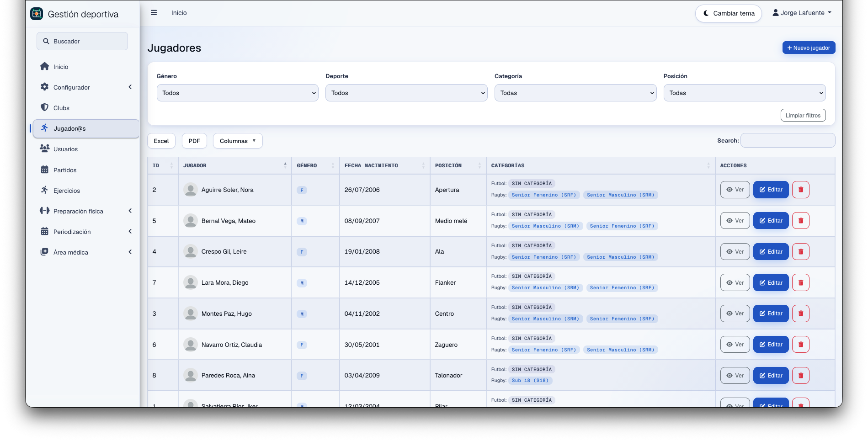
Task: Click the calendar icon beside Periodización
Action: pos(44,231)
